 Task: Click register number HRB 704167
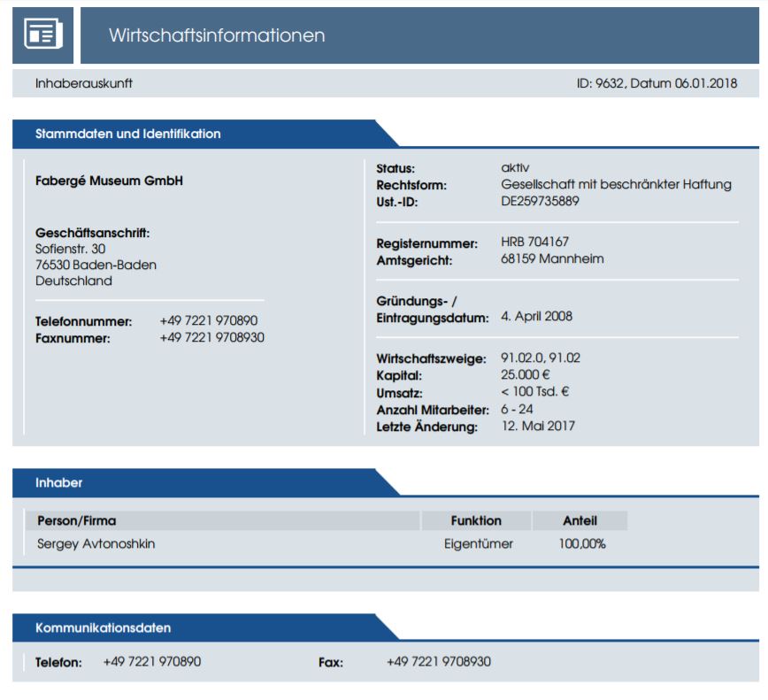tap(534, 242)
